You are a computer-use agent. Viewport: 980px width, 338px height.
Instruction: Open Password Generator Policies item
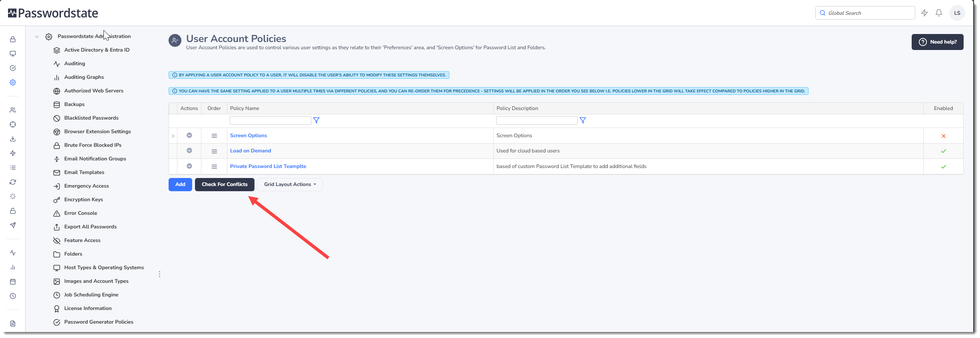99,322
